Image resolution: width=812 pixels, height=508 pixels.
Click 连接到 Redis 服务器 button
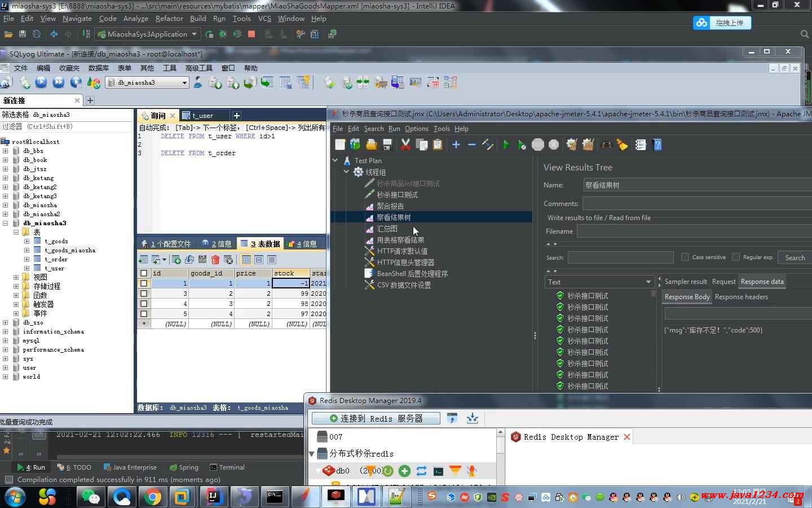(376, 418)
